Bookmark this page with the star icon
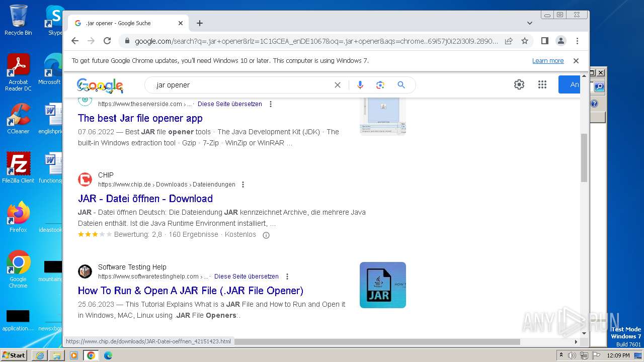 pos(525,41)
